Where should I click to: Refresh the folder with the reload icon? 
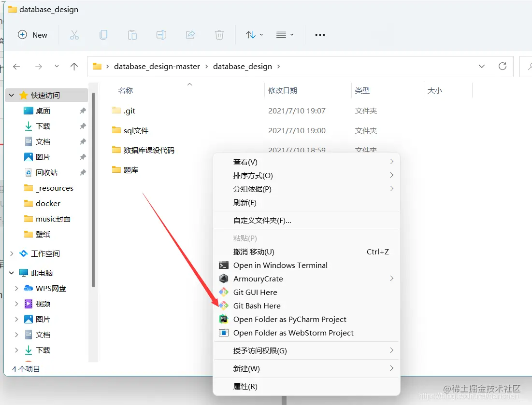click(503, 66)
